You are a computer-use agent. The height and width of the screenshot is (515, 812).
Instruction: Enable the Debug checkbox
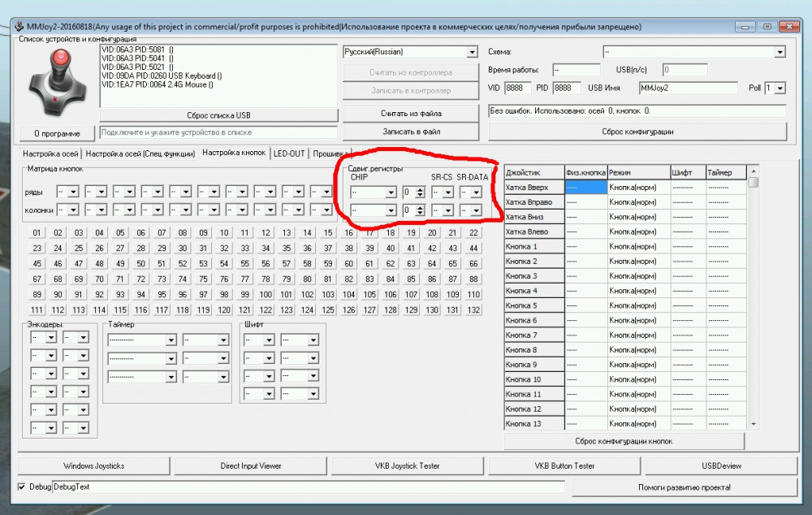pos(22,487)
